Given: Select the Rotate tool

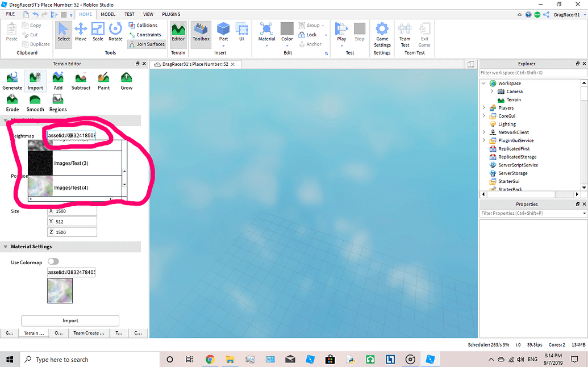Looking at the screenshot, I should tap(115, 31).
